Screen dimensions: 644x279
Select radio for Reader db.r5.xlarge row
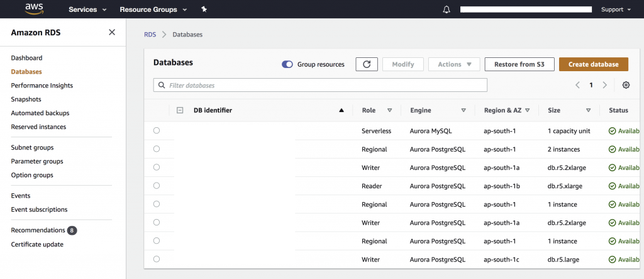click(x=157, y=186)
